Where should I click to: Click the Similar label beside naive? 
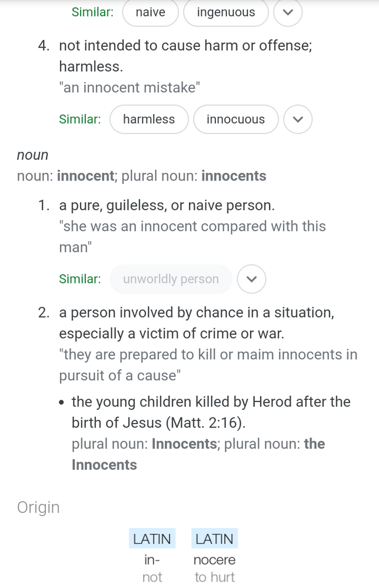pyautogui.click(x=92, y=12)
